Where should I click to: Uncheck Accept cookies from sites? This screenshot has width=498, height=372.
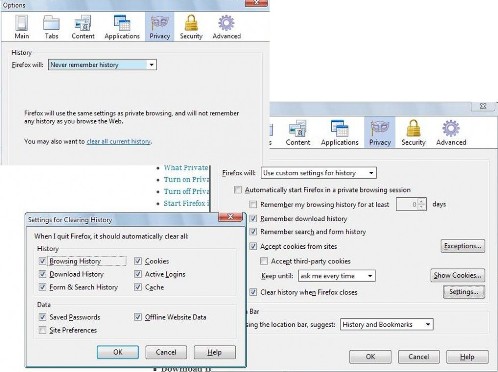tap(253, 246)
